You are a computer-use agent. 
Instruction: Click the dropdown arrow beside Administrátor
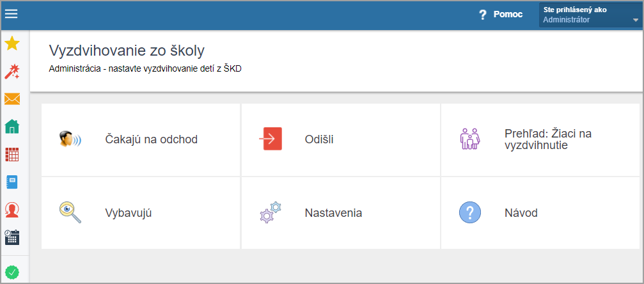tap(635, 20)
